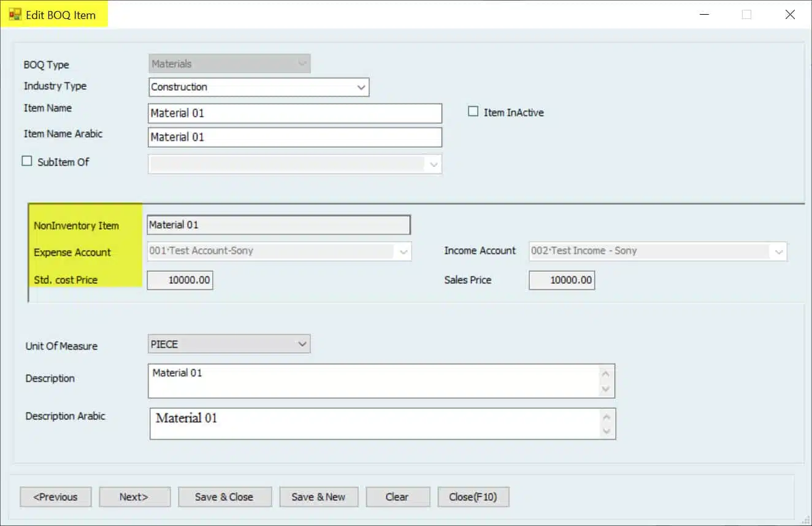
Task: Click the Income Account label
Action: coord(480,251)
